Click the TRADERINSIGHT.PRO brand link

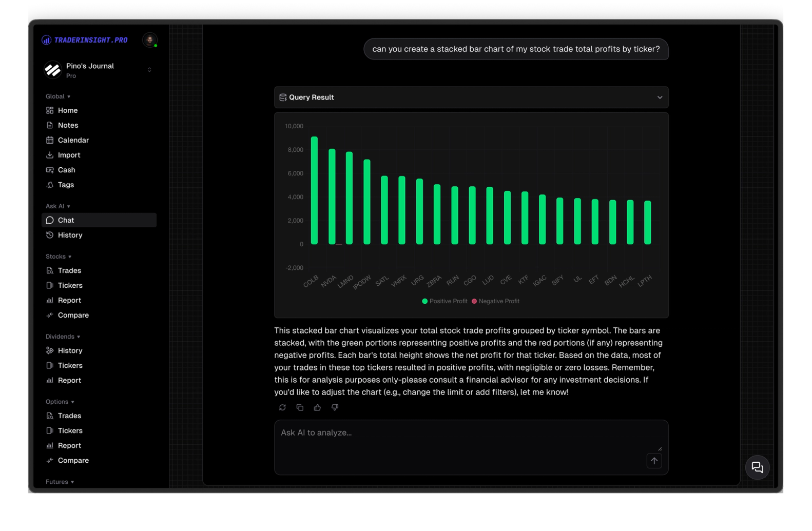click(x=91, y=40)
